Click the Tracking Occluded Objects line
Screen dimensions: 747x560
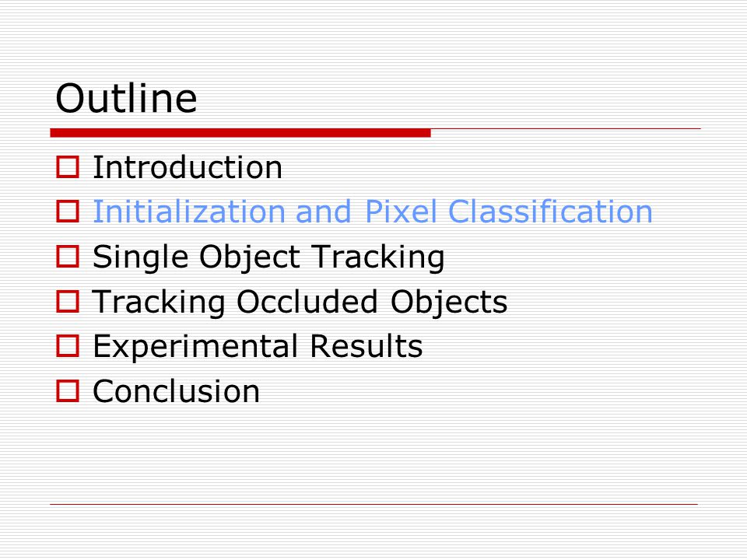(x=300, y=303)
